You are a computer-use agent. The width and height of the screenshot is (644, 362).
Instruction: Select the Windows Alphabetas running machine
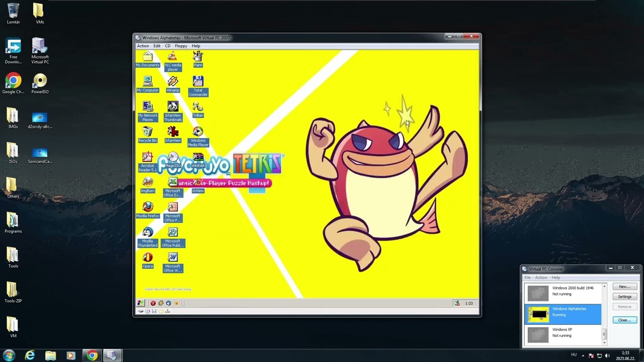point(563,314)
